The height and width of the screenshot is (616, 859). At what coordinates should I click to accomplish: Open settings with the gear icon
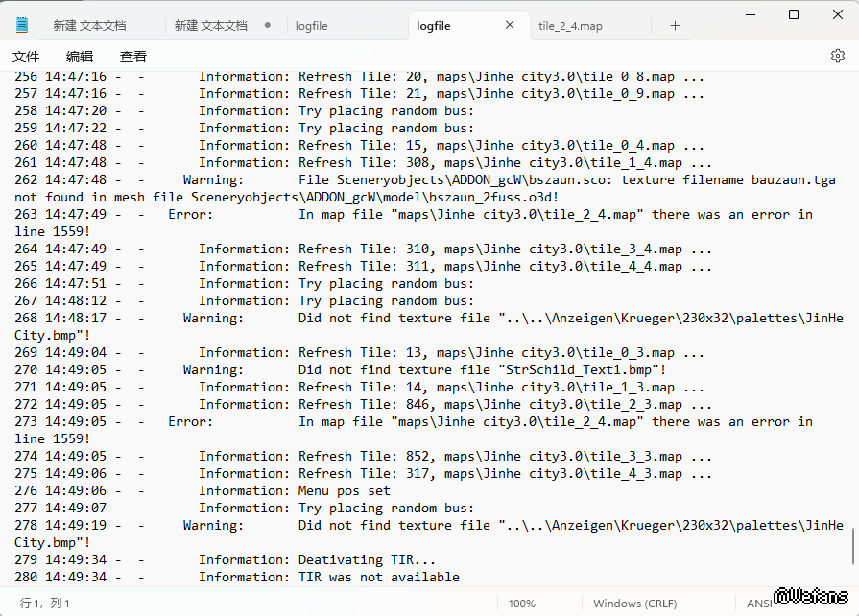pyautogui.click(x=837, y=57)
